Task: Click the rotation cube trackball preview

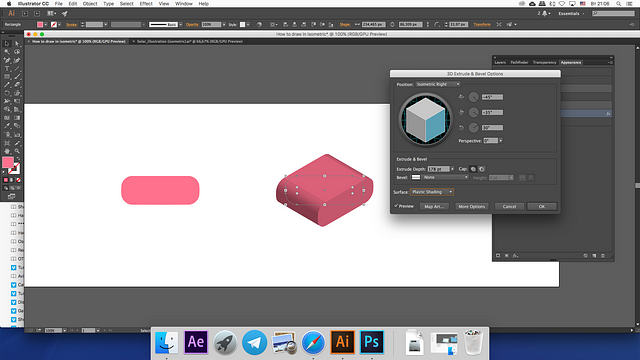Action: pyautogui.click(x=425, y=120)
